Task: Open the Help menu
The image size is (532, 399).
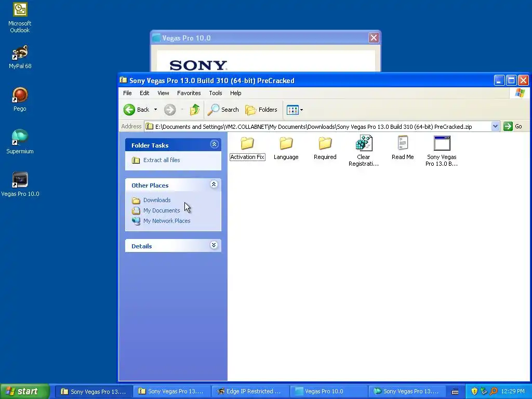Action: point(235,93)
